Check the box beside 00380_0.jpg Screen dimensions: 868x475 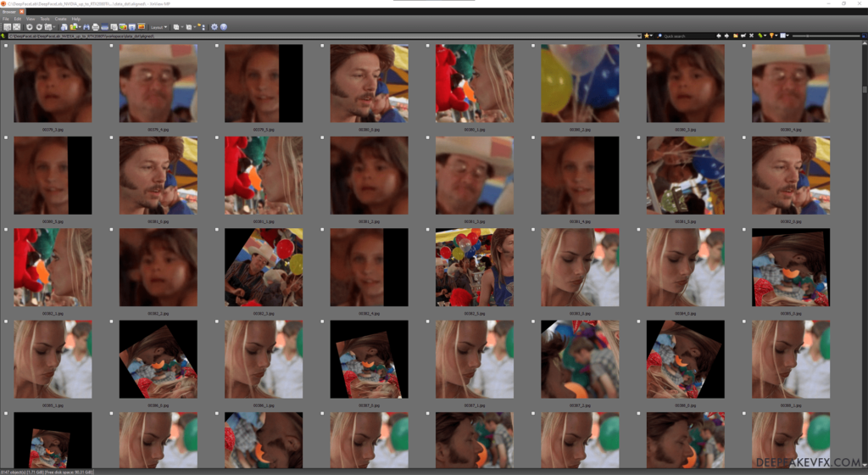tap(322, 46)
